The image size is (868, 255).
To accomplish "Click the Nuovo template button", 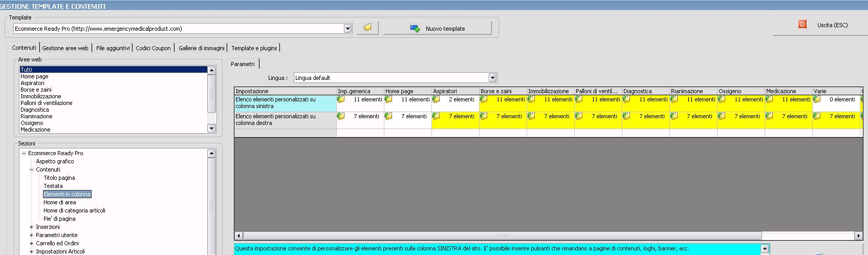I will point(437,28).
